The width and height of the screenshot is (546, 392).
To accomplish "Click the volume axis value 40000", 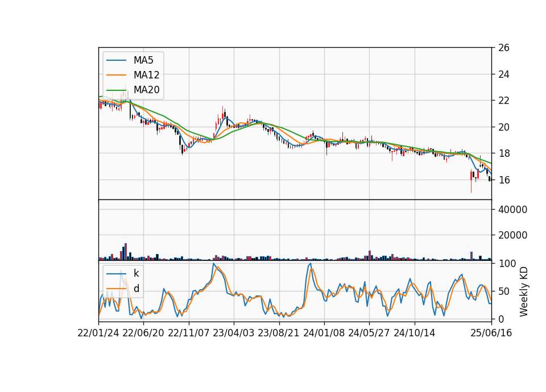I will 512,210.
